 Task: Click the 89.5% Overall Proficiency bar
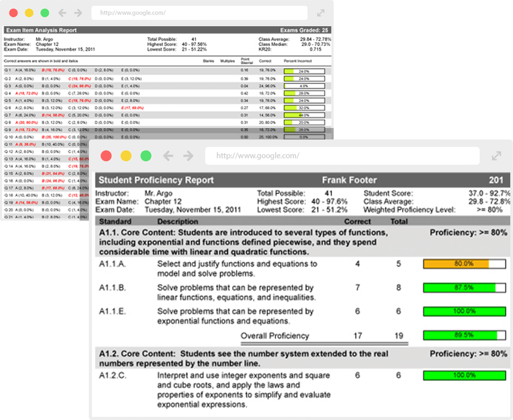coord(463,335)
